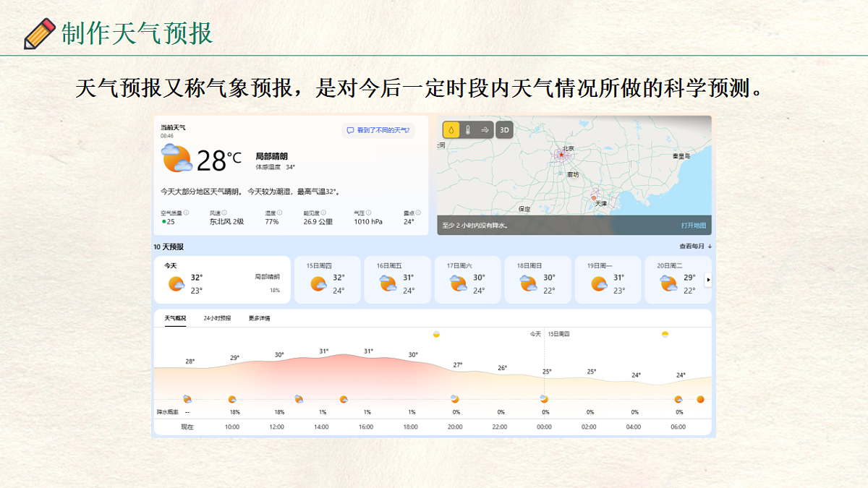
Task: Click the 看到了不同的天气? feedback button
Action: (378, 130)
